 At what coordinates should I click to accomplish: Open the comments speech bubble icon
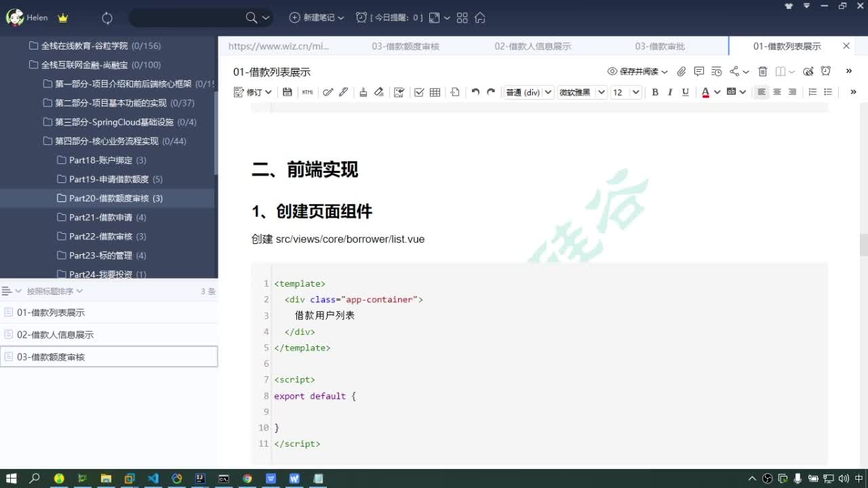pos(699,71)
